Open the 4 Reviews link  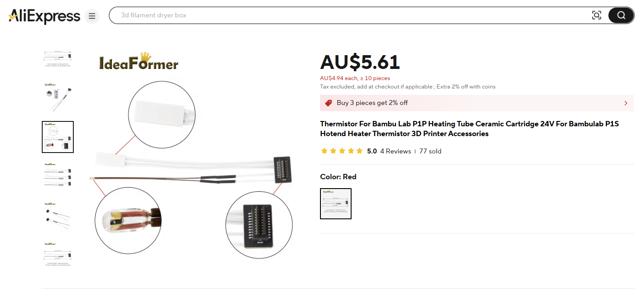(396, 151)
